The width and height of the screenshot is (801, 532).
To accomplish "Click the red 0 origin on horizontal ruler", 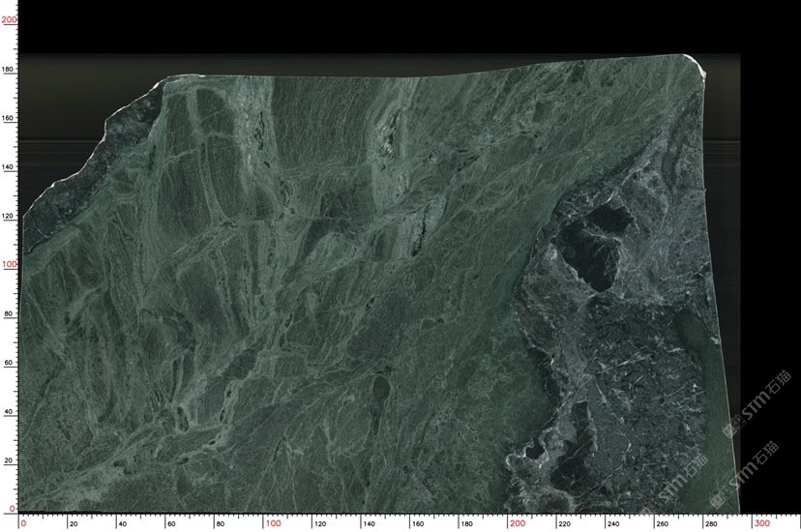I will coord(23,523).
